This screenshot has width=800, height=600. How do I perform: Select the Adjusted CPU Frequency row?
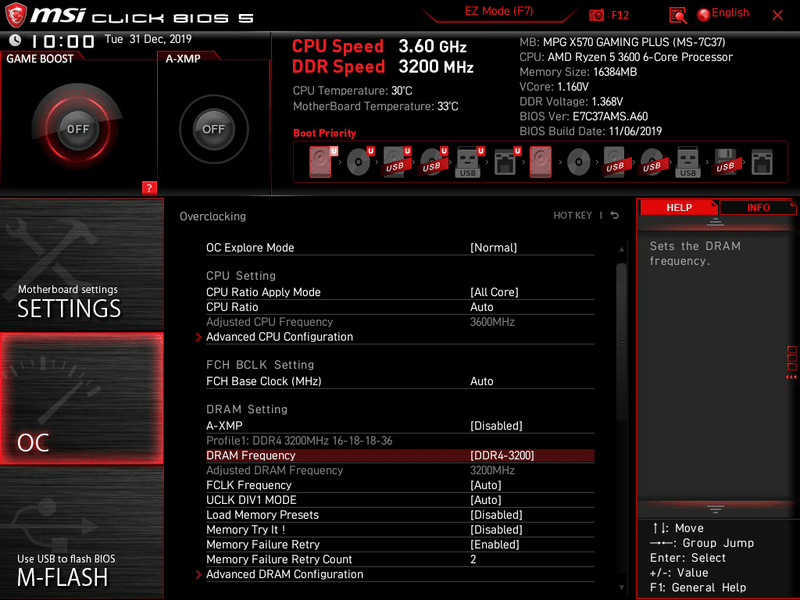[400, 322]
